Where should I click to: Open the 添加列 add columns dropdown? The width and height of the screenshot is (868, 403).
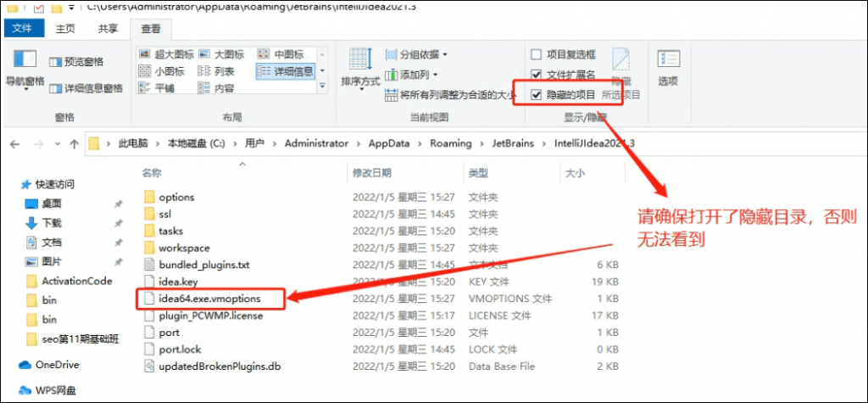(414, 75)
